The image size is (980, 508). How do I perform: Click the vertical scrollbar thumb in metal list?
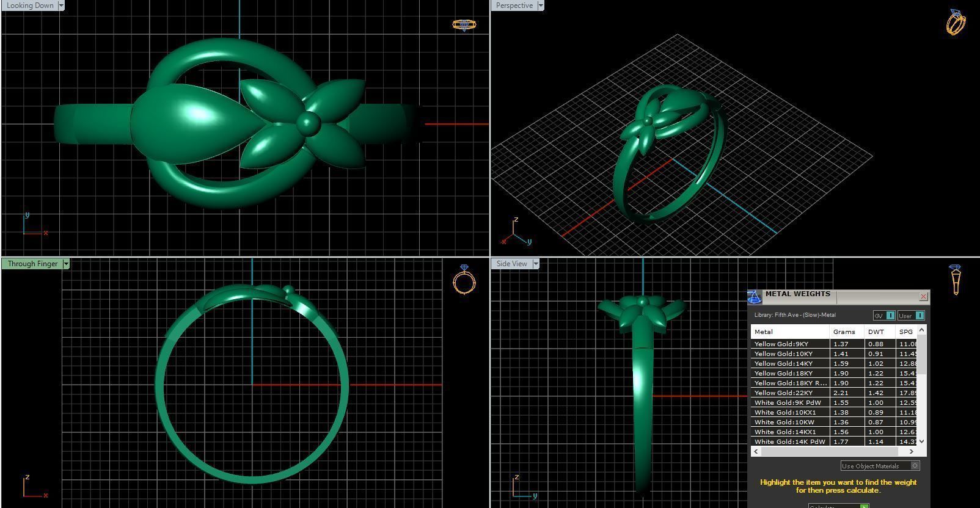tap(922, 354)
